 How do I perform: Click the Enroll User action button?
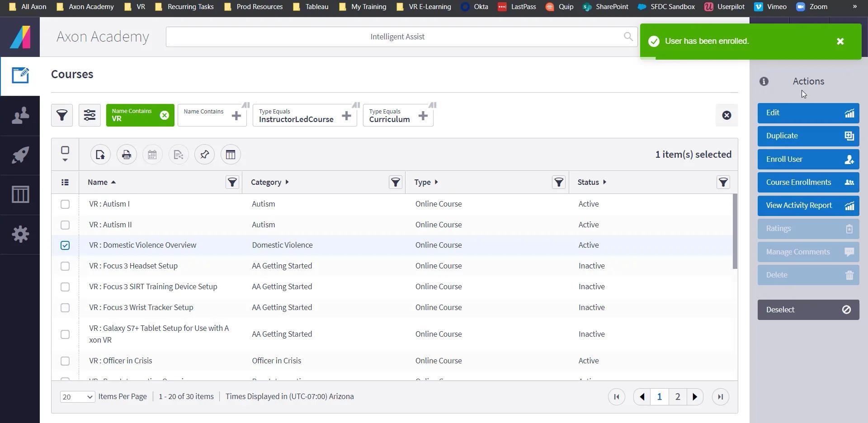(x=808, y=160)
